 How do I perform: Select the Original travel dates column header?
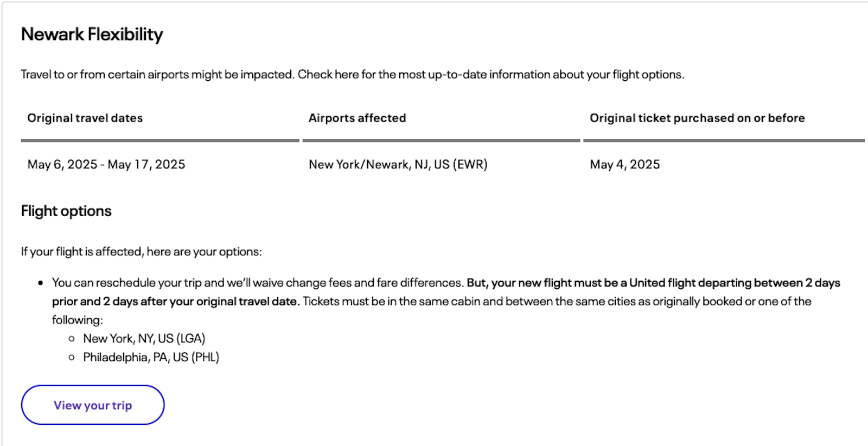[x=85, y=118]
